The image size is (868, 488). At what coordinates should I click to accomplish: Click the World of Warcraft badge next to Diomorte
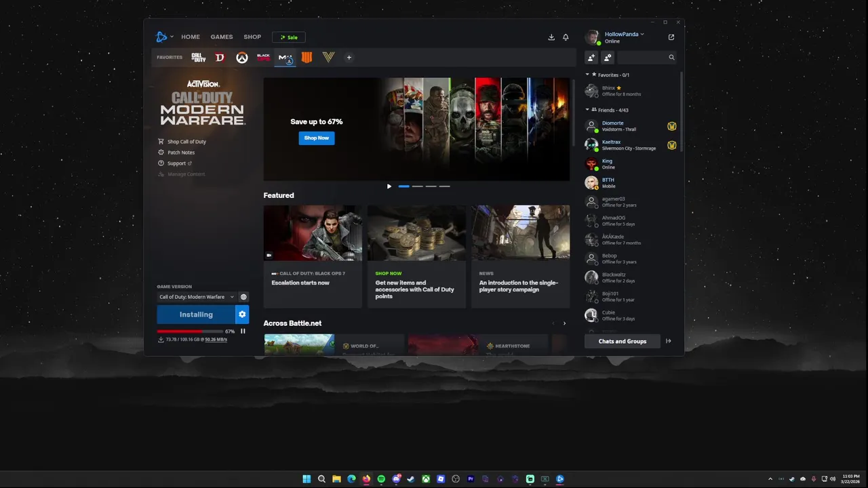[671, 126]
